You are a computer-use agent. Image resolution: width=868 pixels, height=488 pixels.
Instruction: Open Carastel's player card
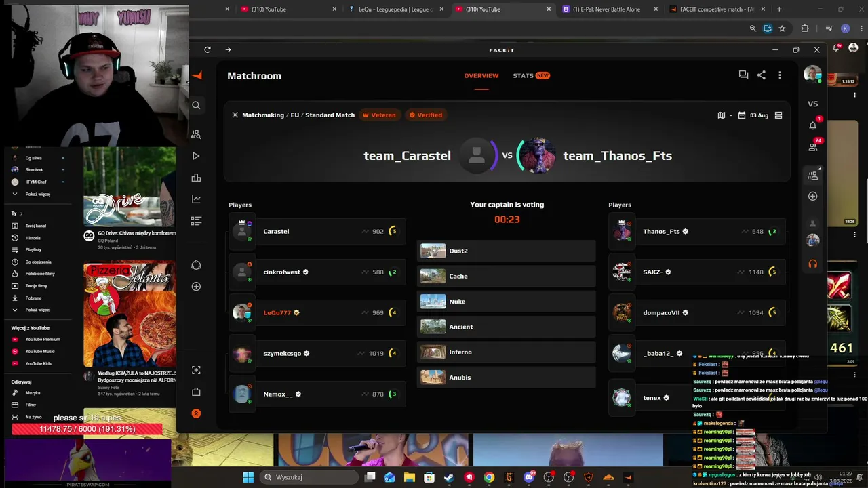[x=317, y=231]
